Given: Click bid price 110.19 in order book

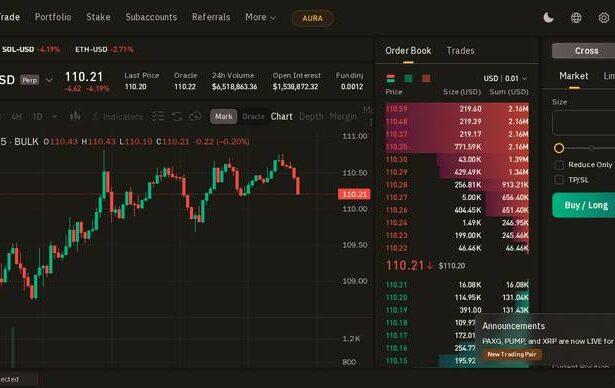Looking at the screenshot, I should coord(397,310).
